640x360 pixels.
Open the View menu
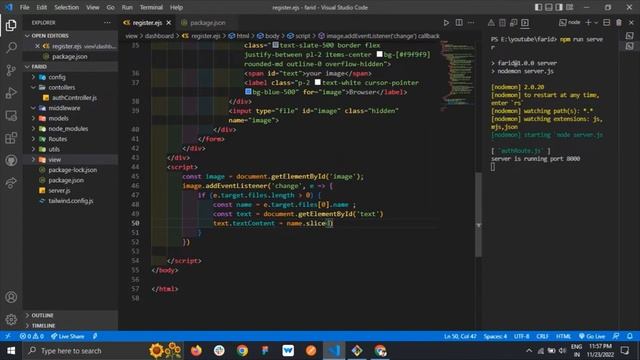click(x=93, y=7)
